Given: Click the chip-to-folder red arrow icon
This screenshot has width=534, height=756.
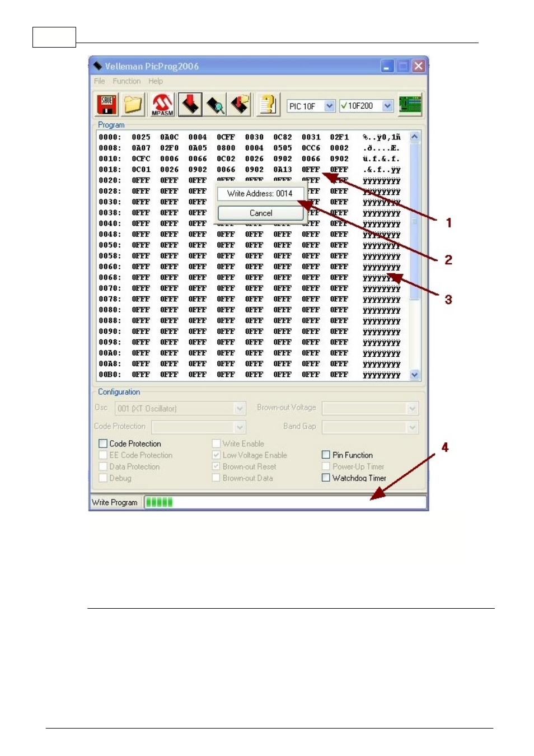Looking at the screenshot, I should click(x=241, y=105).
